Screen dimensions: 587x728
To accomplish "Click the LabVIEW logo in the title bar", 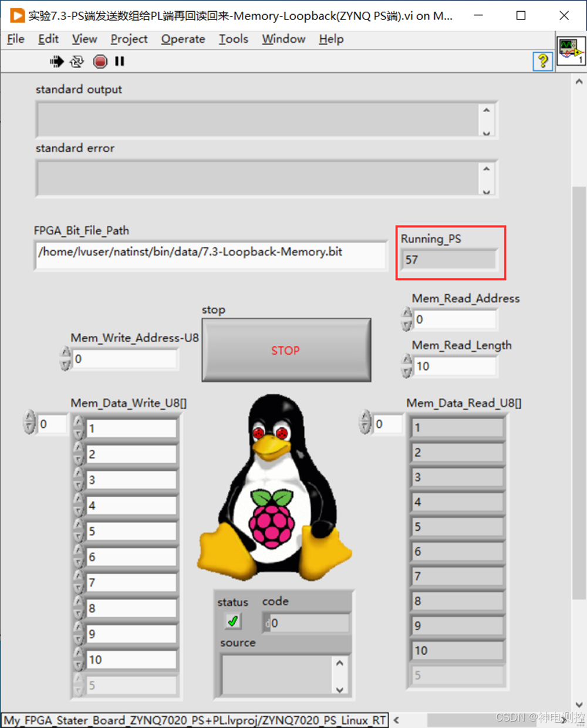I will tap(16, 15).
